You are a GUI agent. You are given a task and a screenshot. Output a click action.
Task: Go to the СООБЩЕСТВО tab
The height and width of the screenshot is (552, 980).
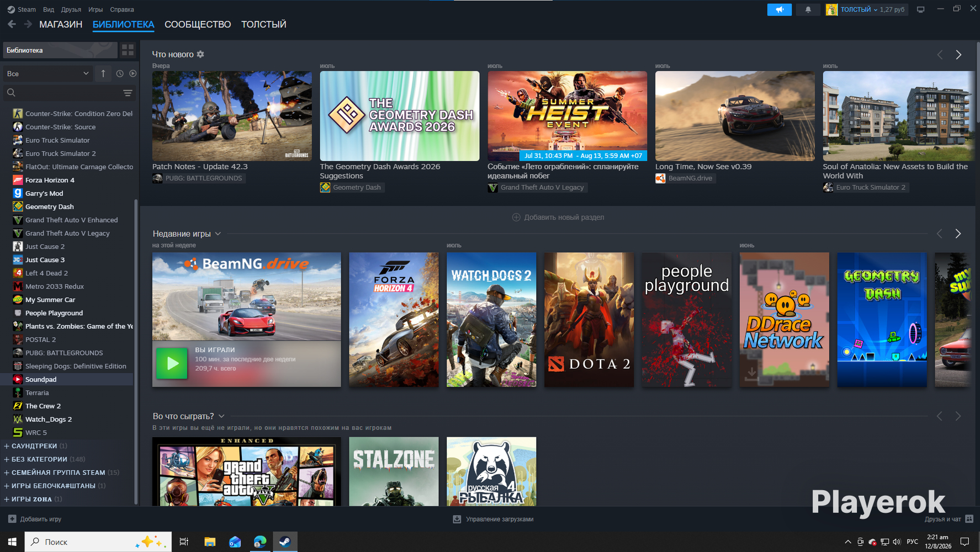click(x=198, y=24)
